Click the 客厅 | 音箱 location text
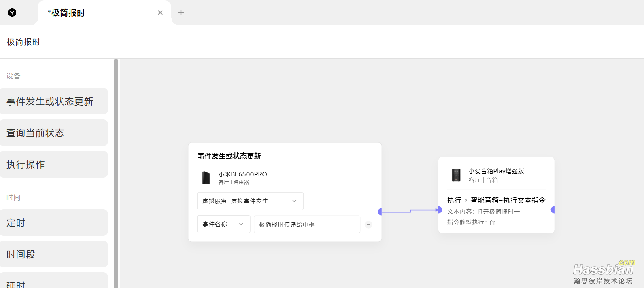Image resolution: width=644 pixels, height=288 pixels. (483, 180)
